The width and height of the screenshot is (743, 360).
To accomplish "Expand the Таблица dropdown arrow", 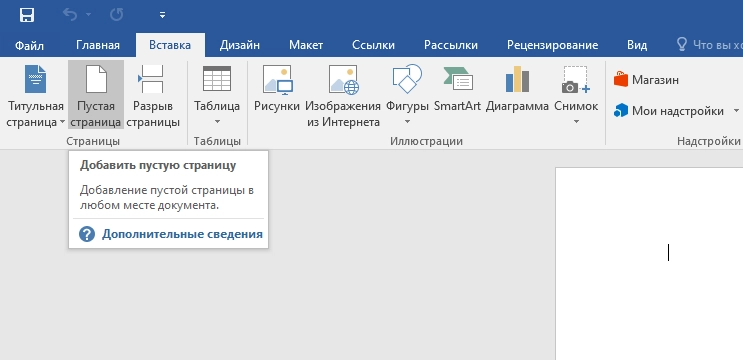I will click(x=217, y=122).
